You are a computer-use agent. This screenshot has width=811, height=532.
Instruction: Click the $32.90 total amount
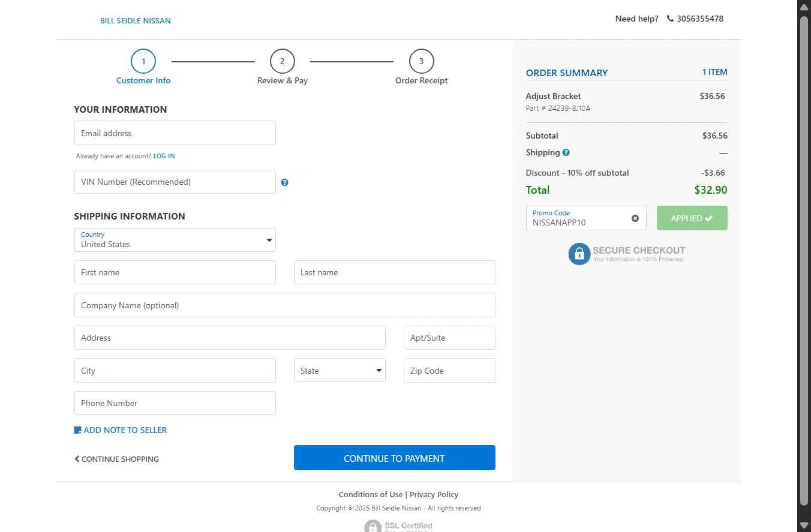[x=711, y=190]
